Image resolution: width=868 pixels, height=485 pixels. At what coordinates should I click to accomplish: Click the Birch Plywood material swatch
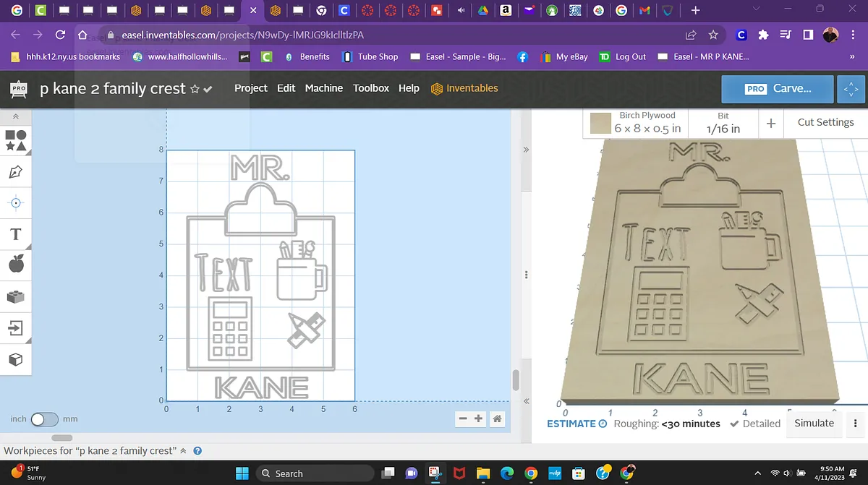(600, 124)
